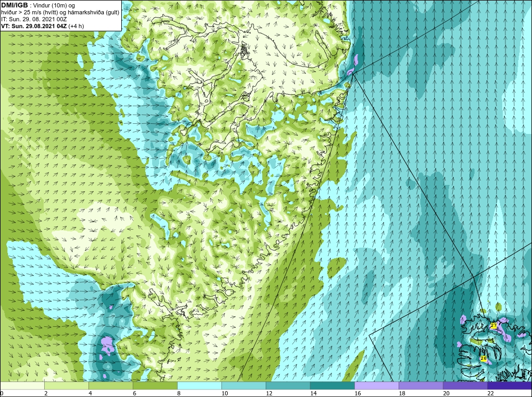The image size is (532, 397).
Task: Click the 16–18 m/s lavender legend swatch
Action: (377, 386)
